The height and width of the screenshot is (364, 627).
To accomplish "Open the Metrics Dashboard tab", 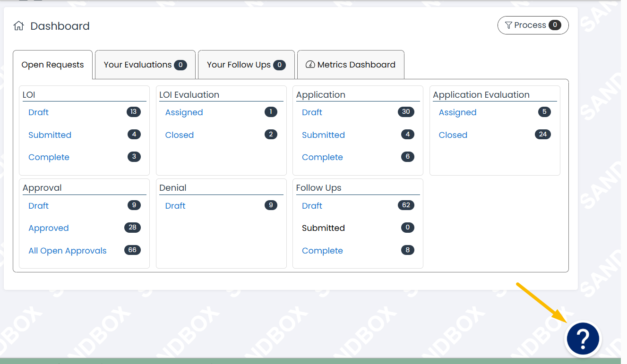I will (351, 65).
